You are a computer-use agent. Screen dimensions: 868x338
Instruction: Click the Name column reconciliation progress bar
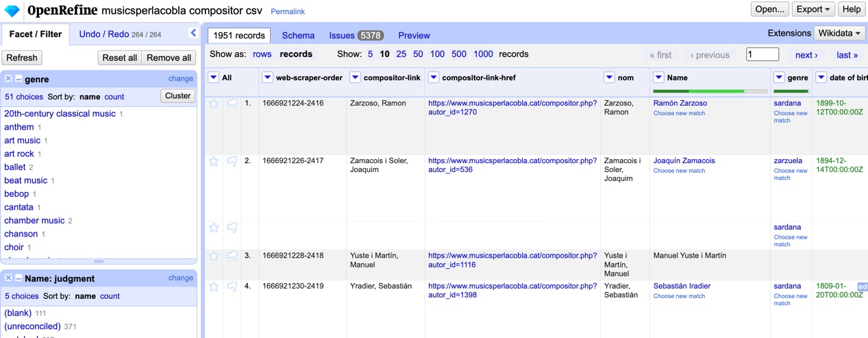point(710,90)
